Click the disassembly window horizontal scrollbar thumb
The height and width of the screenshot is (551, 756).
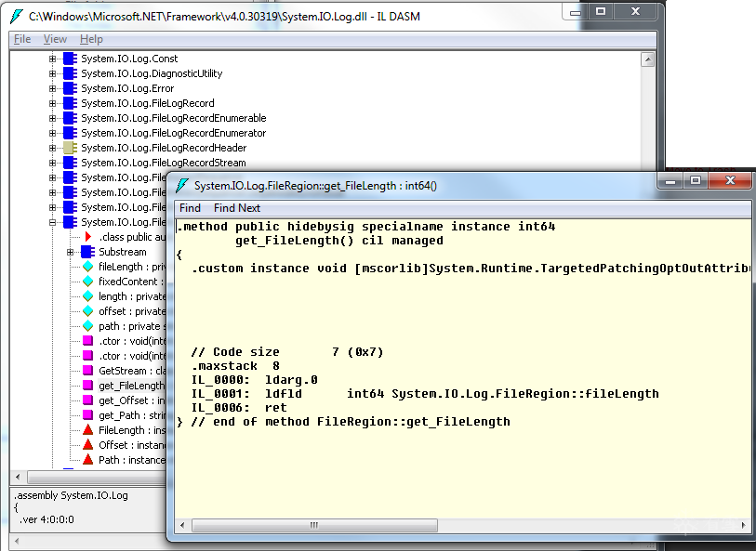point(314,525)
